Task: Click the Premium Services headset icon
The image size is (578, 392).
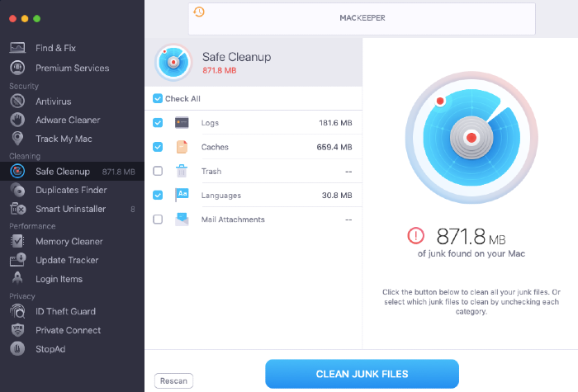Action: [17, 68]
